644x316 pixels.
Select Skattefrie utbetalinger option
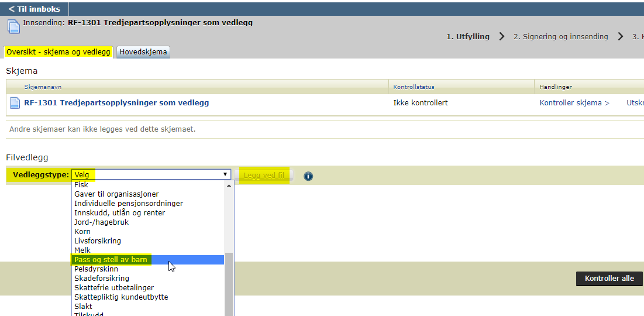click(x=149, y=288)
